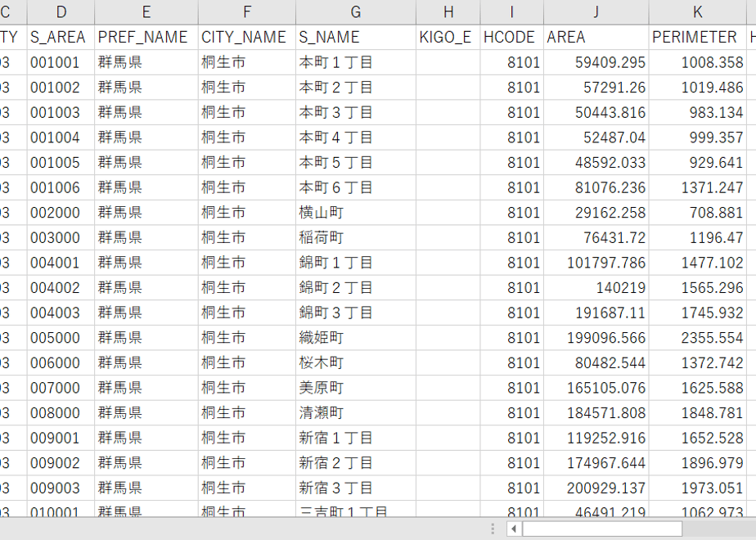Select AREA value 165105.076
The width and height of the screenshot is (756, 540).
[596, 388]
